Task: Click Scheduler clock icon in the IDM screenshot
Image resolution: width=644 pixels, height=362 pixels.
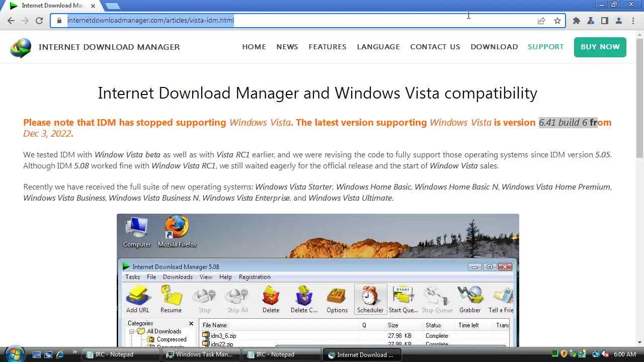Action: [370, 299]
